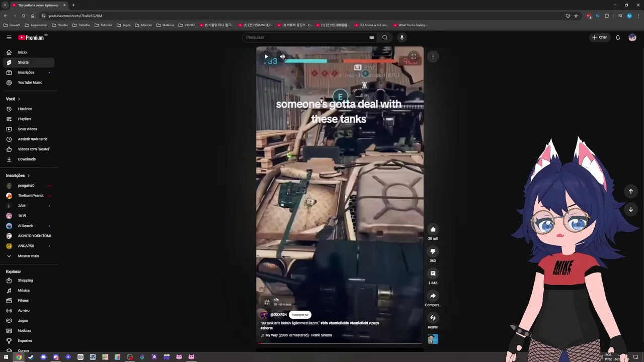The width and height of the screenshot is (644, 362).
Task: Reload the page in Chrome
Action: coord(23,16)
